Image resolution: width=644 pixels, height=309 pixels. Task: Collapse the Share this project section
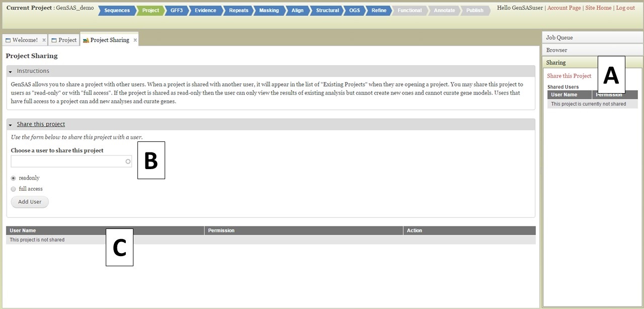tap(10, 125)
